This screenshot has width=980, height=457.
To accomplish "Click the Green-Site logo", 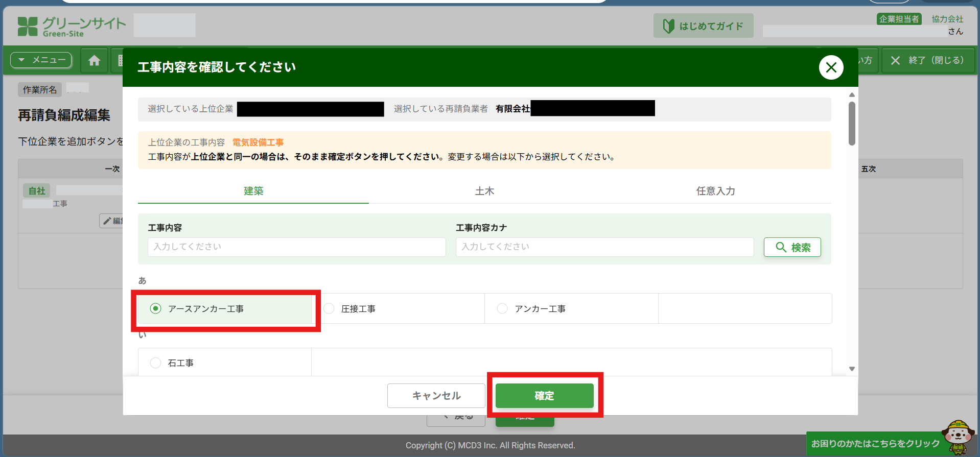I will click(72, 27).
